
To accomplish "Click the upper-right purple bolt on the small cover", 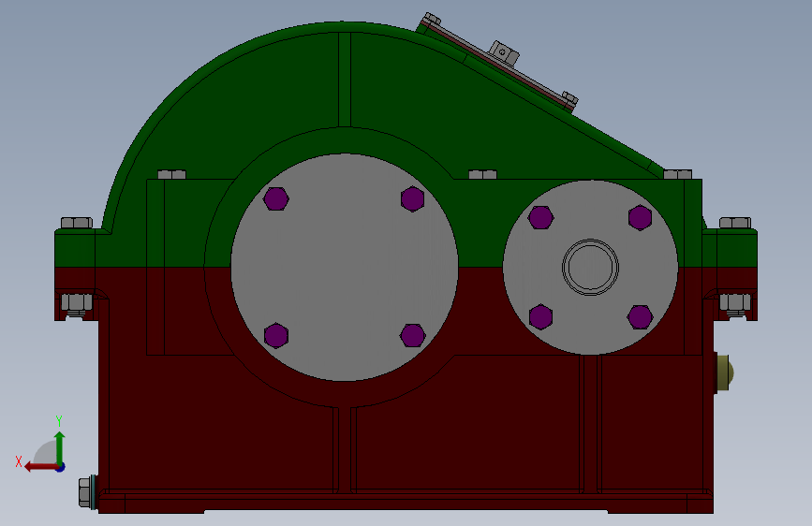I will 640,217.
